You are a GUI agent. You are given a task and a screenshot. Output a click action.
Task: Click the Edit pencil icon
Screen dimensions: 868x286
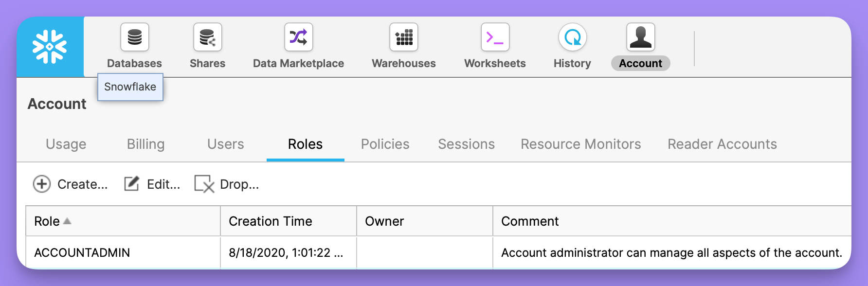(x=131, y=183)
